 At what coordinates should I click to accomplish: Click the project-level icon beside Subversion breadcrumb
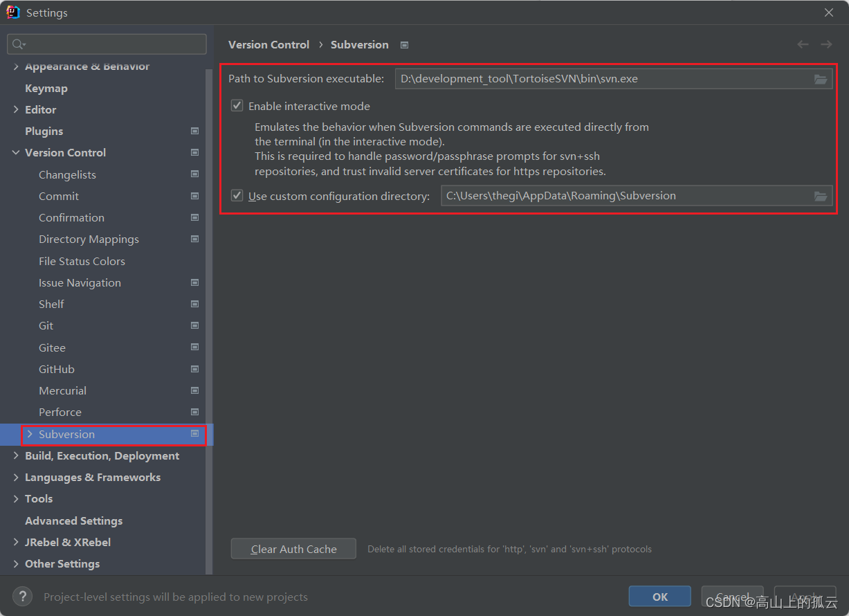point(405,45)
